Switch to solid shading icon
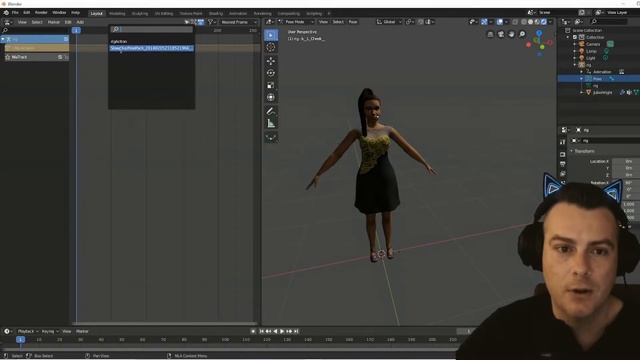The image size is (640, 360). tap(531, 22)
